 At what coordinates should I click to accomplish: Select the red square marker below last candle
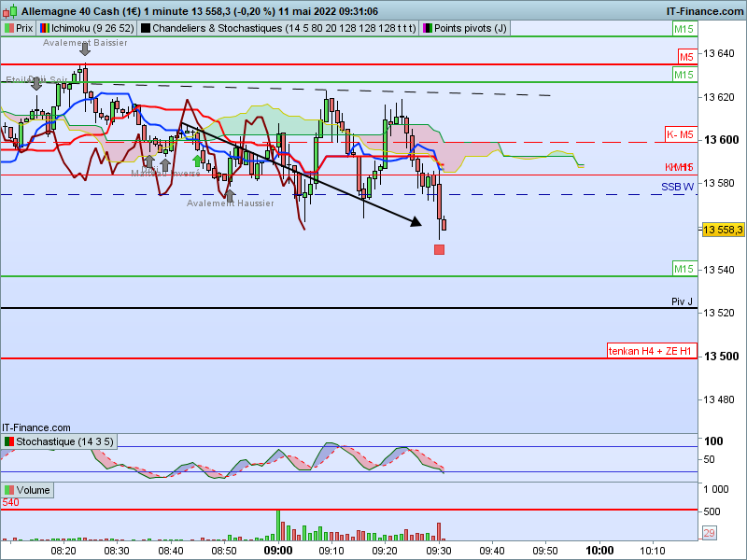(x=439, y=249)
